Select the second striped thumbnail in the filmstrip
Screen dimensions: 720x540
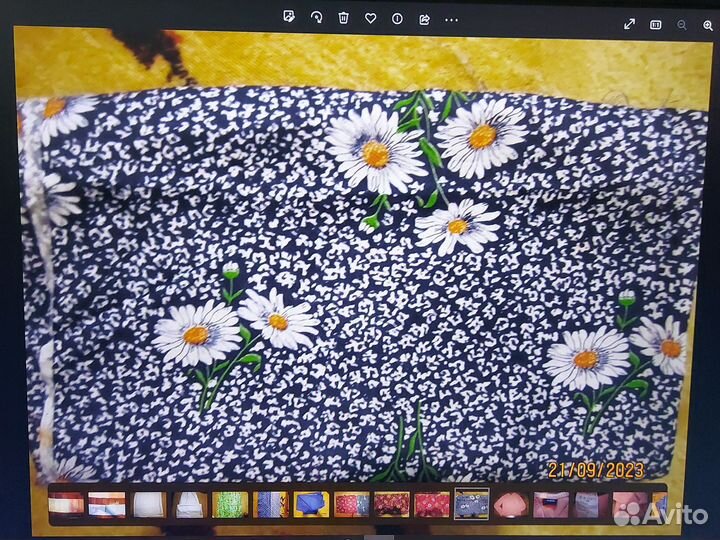(x=107, y=504)
